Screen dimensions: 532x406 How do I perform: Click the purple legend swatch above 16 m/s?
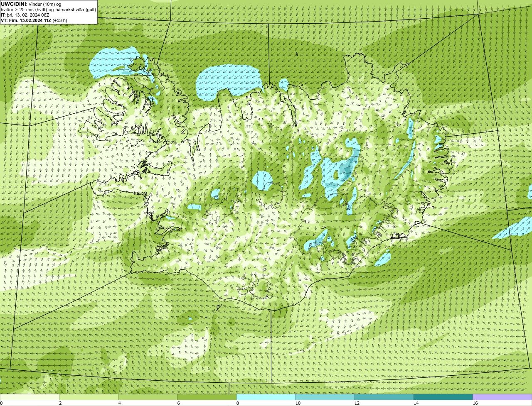tap(502, 397)
